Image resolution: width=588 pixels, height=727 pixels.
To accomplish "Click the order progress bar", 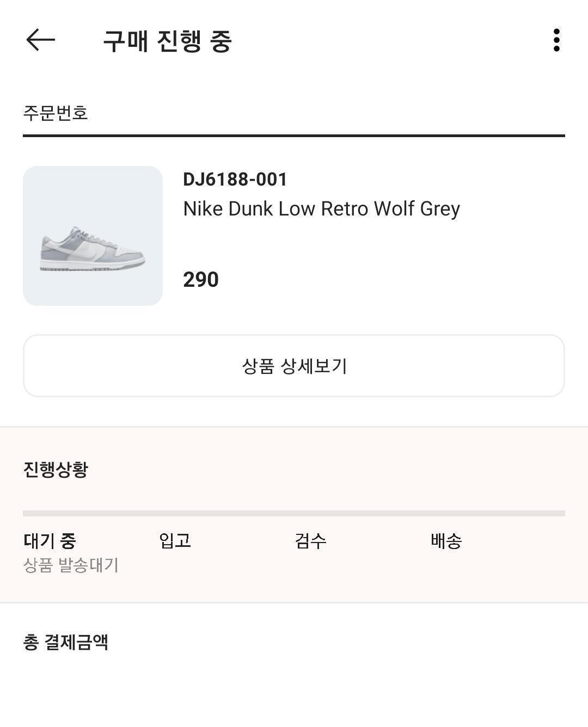I will [x=294, y=513].
